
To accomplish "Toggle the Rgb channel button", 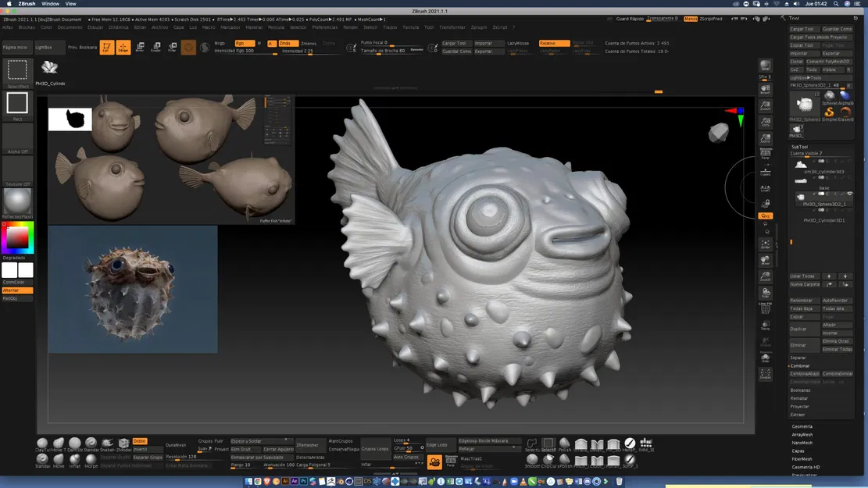I will (x=243, y=43).
